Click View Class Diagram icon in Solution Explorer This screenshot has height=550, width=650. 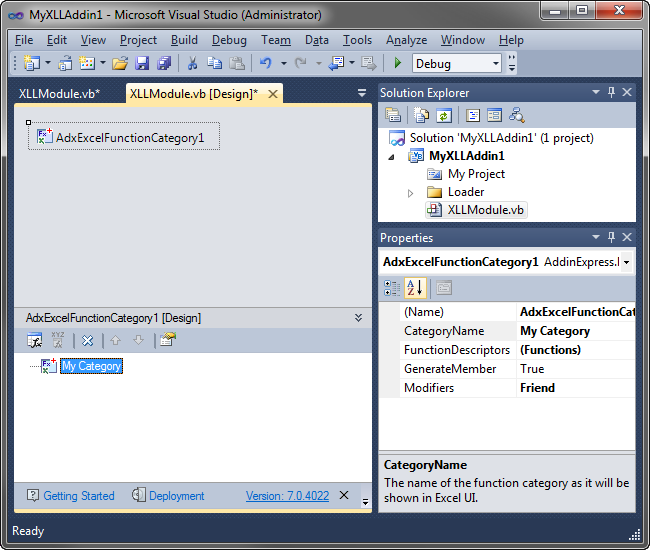click(517, 115)
